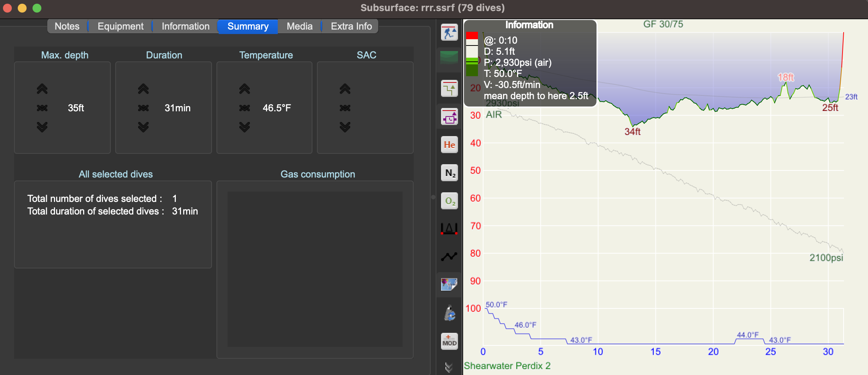The height and width of the screenshot is (375, 868).
Task: Toggle the tank bar display
Action: pos(449,313)
